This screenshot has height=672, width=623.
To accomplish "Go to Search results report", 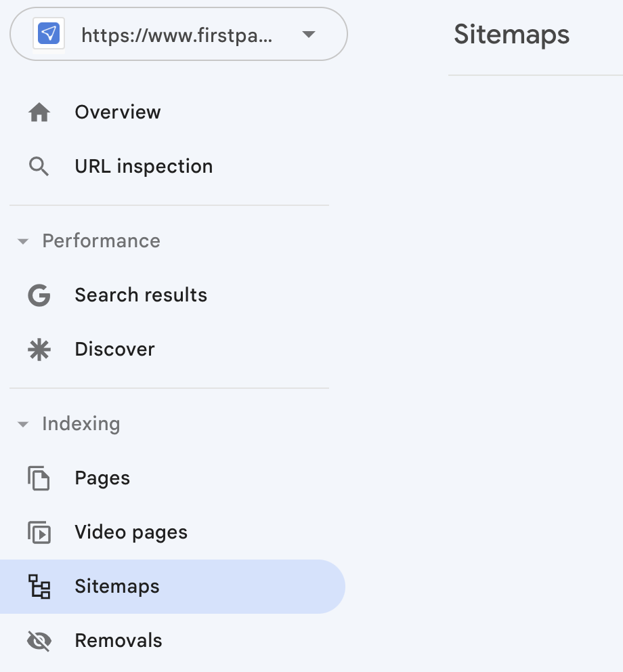I will point(141,295).
